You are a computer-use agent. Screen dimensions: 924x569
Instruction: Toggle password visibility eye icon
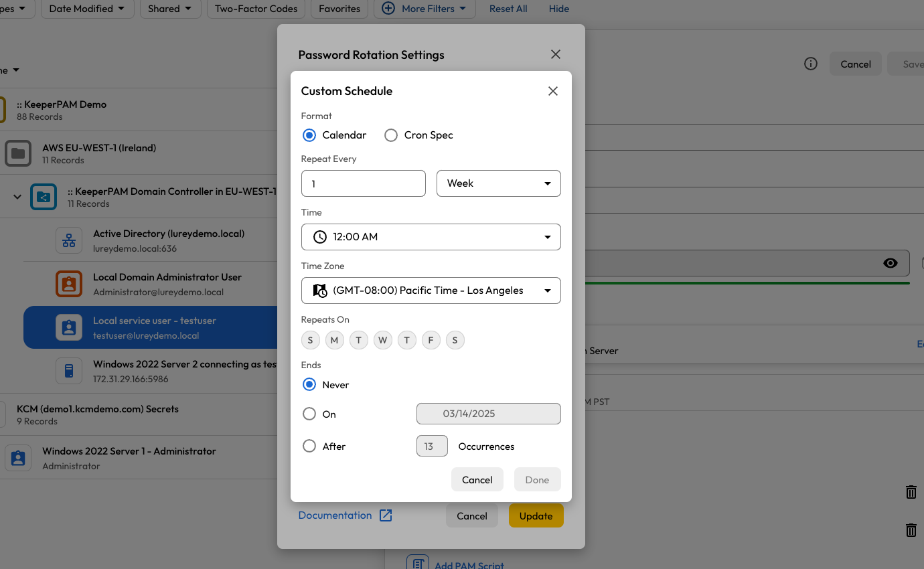[x=890, y=263]
